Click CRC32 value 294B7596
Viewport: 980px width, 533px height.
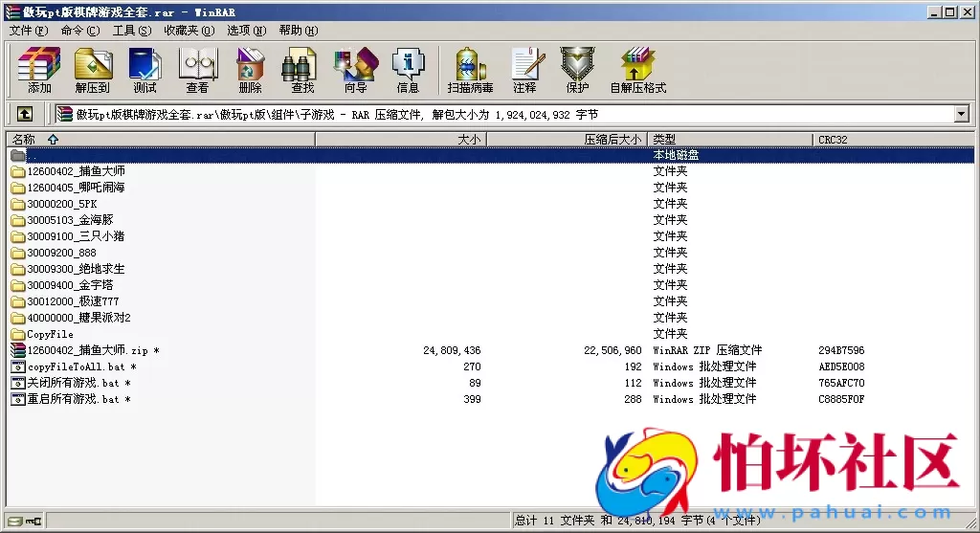(841, 350)
